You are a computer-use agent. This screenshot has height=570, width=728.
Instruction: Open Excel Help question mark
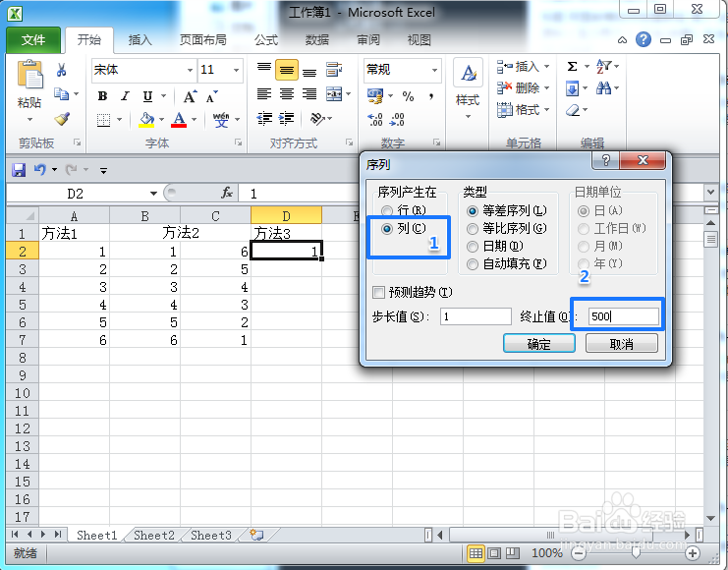pyautogui.click(x=644, y=40)
